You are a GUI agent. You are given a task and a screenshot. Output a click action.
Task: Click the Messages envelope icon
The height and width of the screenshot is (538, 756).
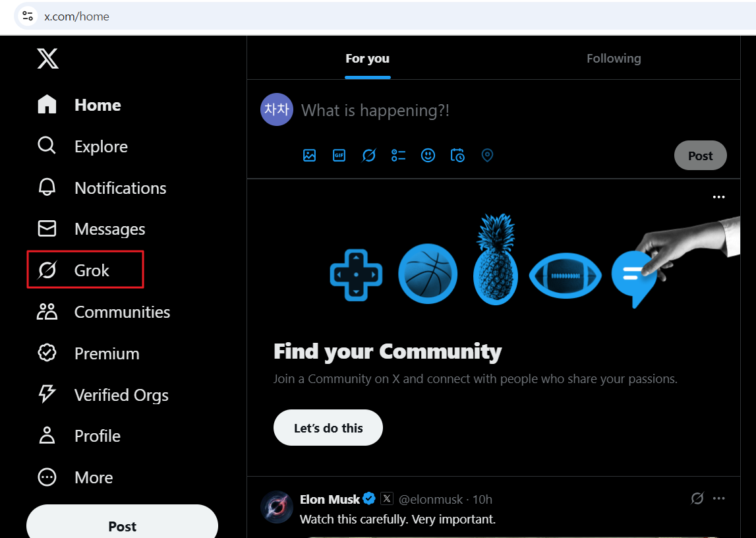(x=47, y=229)
